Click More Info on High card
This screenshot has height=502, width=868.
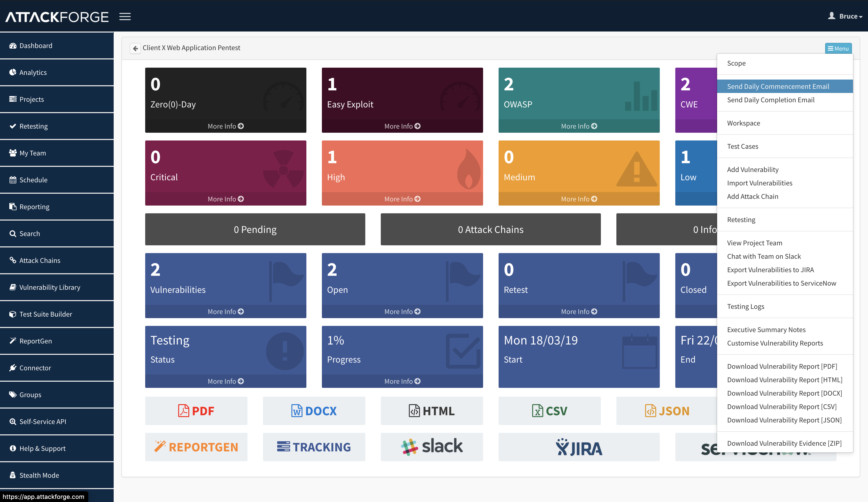point(402,199)
